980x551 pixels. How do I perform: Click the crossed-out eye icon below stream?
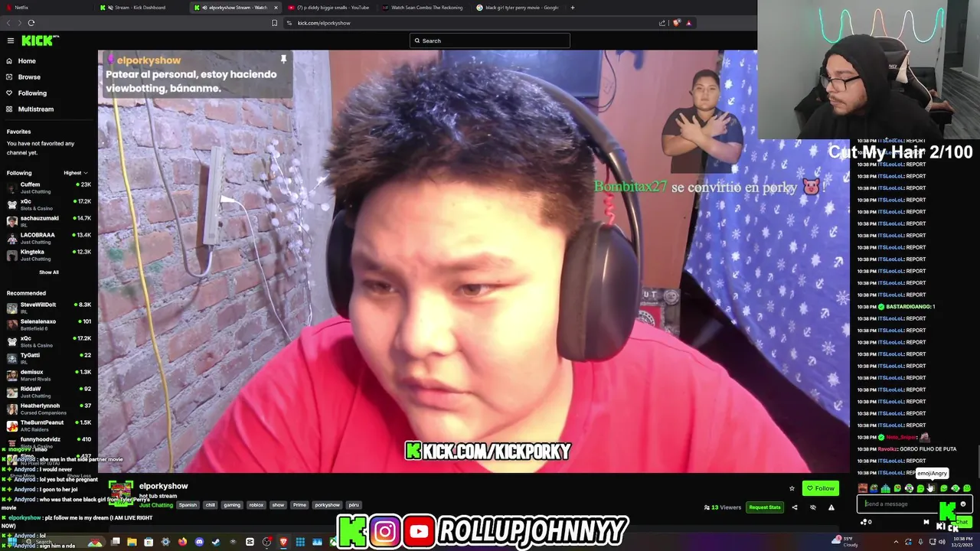[813, 507]
